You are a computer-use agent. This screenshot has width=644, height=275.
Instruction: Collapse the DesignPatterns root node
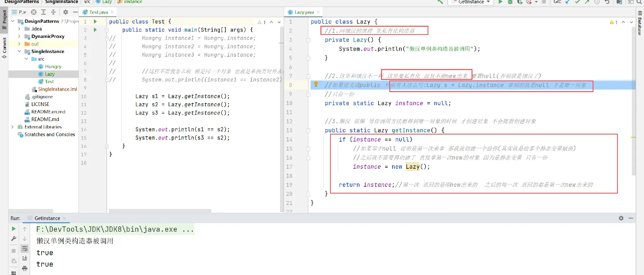coord(13,21)
